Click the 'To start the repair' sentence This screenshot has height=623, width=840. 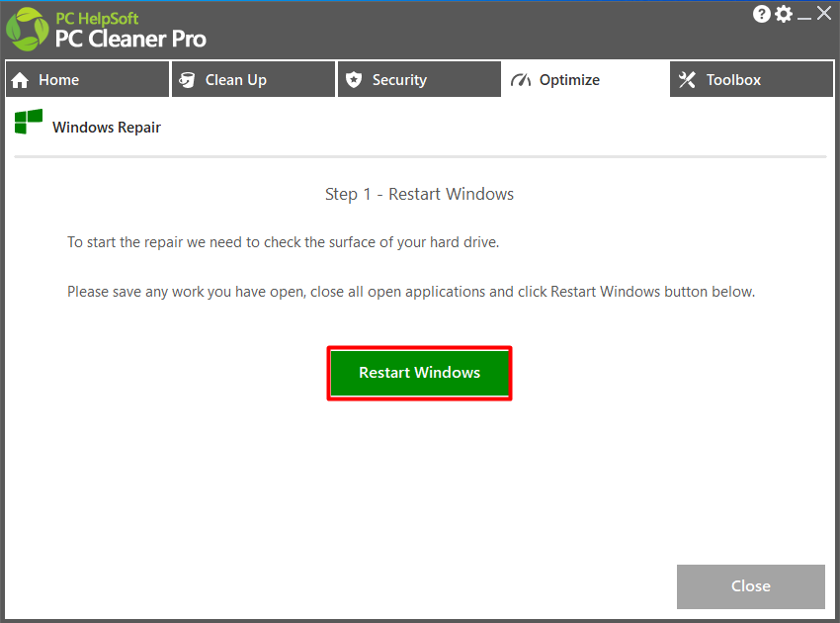click(284, 242)
